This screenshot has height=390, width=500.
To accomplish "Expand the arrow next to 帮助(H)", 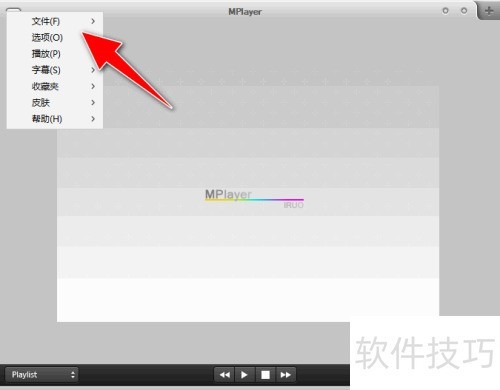I will (x=93, y=119).
